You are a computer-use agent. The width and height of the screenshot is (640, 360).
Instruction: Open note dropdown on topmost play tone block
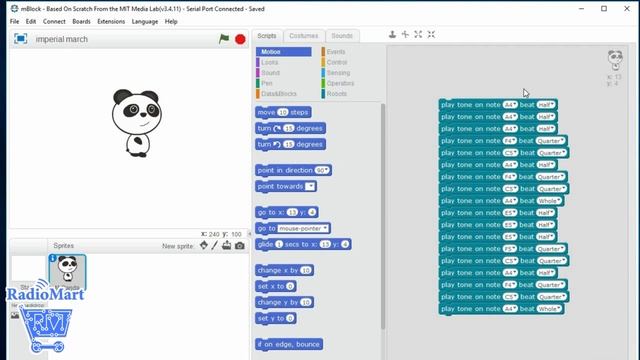tap(510, 105)
